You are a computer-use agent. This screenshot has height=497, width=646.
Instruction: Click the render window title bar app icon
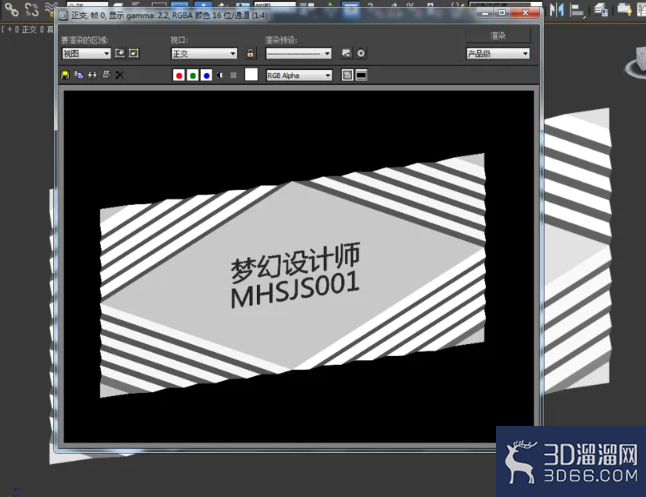click(x=63, y=16)
